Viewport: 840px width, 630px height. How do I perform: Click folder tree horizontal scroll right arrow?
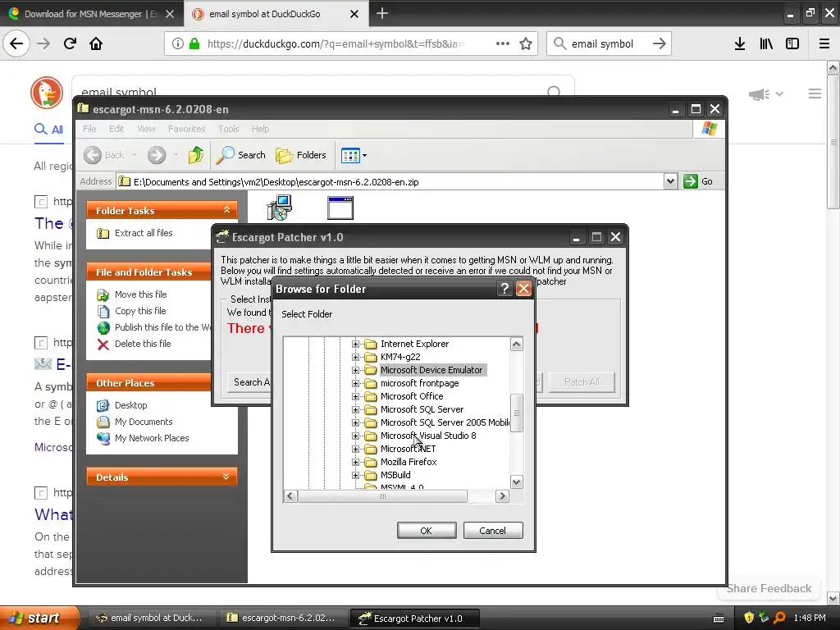502,496
